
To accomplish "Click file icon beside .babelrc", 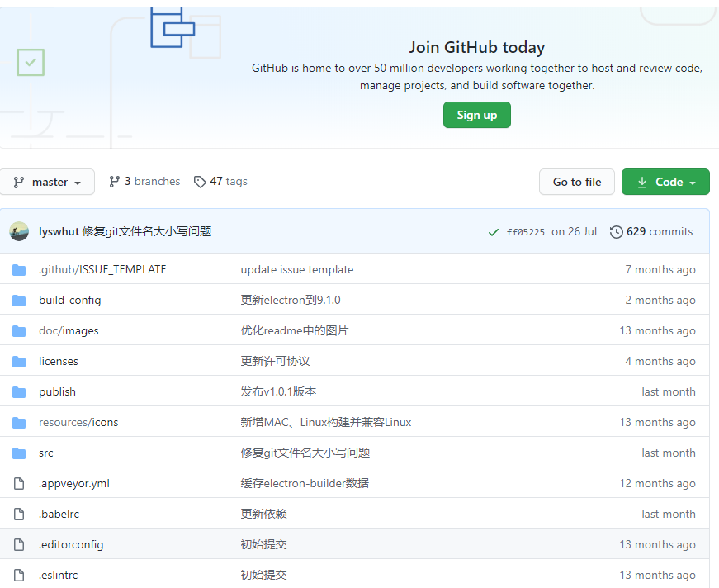I will 19,514.
